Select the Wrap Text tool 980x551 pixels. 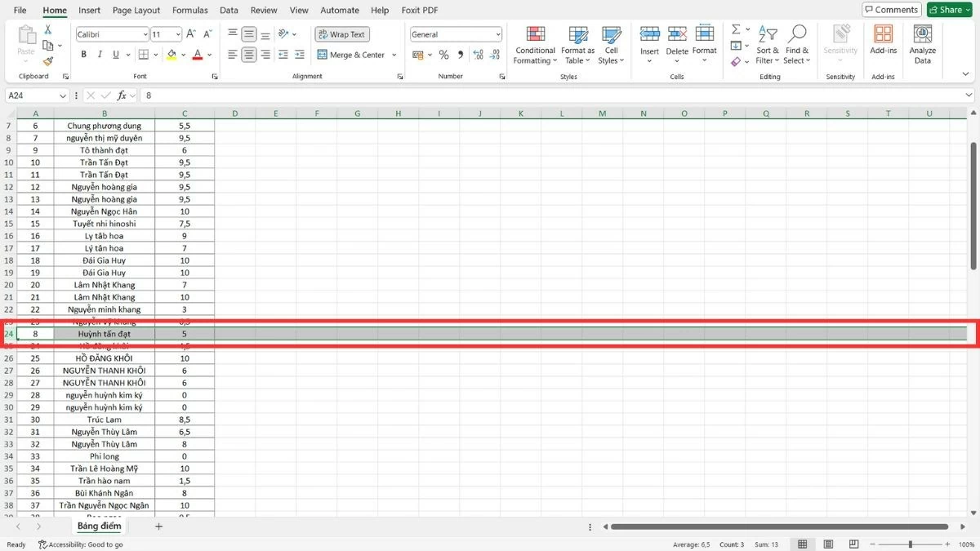pyautogui.click(x=341, y=34)
